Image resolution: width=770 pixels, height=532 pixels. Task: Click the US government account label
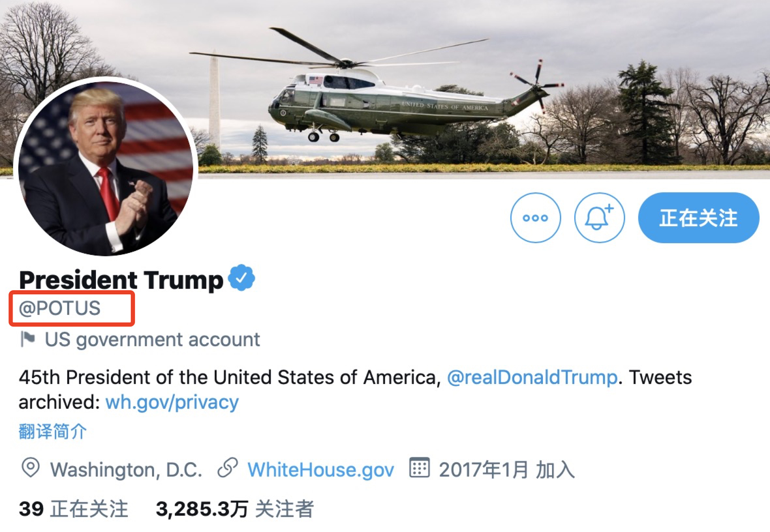(x=152, y=340)
